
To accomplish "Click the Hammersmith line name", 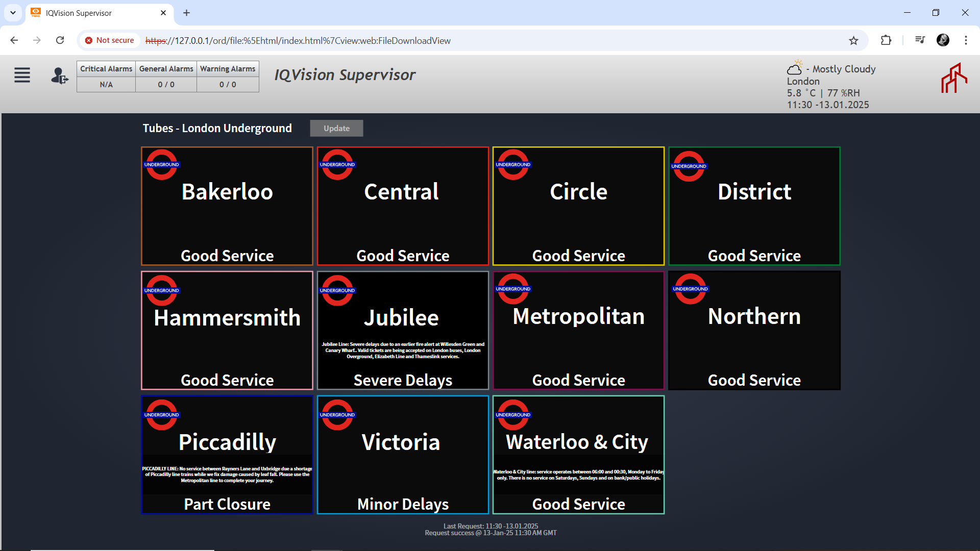I will 227,318.
